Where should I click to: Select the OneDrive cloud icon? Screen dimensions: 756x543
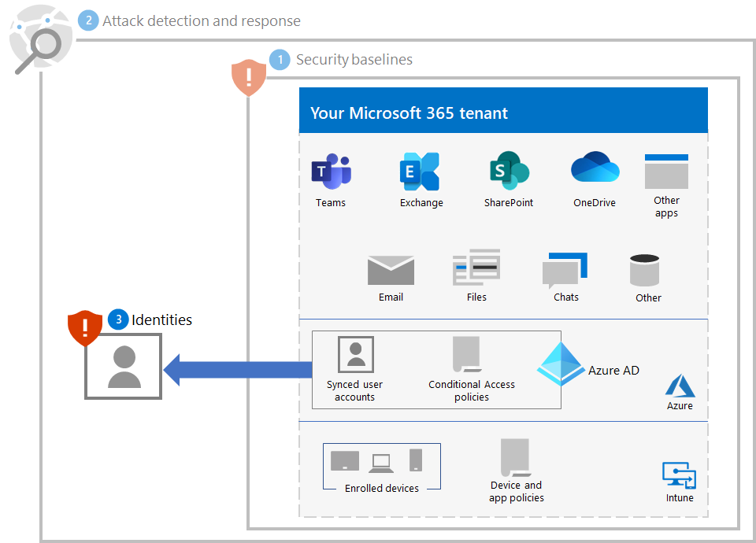pos(594,165)
